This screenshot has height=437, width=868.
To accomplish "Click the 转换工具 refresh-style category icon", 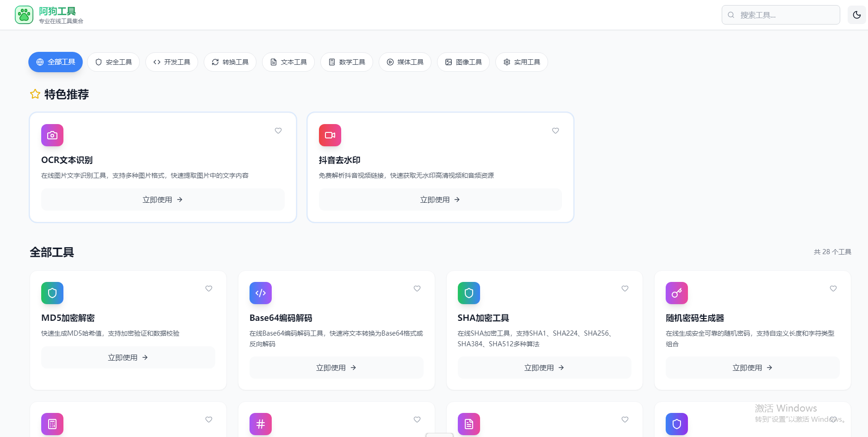I will (215, 62).
